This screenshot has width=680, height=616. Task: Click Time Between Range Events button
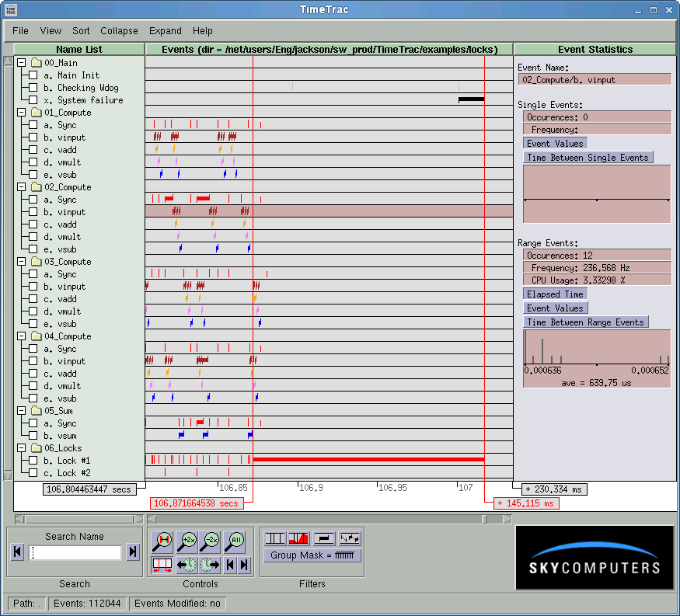click(x=585, y=322)
